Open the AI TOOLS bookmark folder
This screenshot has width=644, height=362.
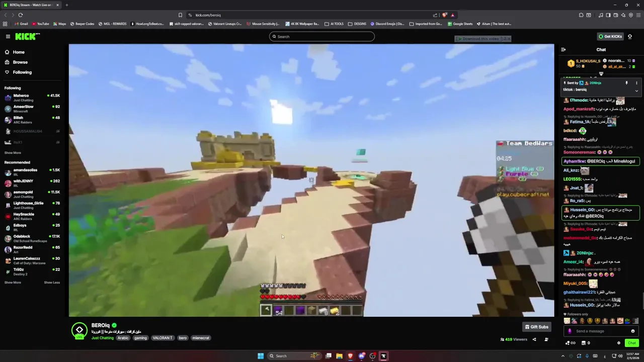[x=334, y=24]
